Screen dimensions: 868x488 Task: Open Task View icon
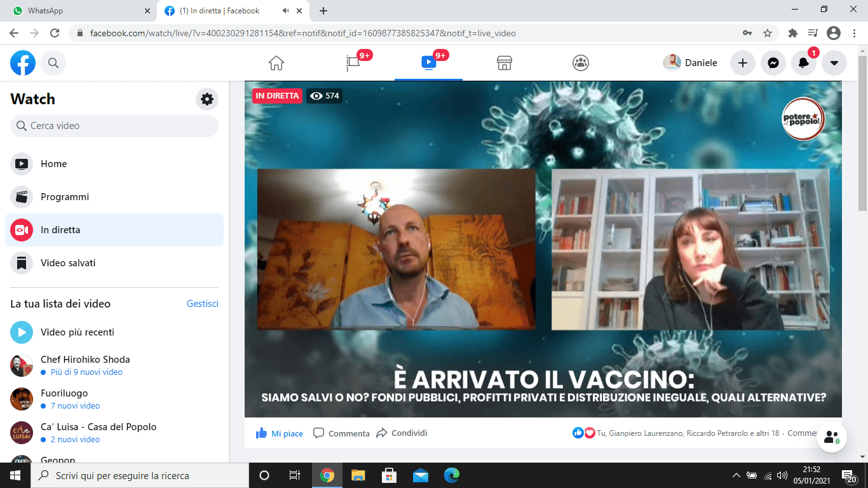[295, 475]
